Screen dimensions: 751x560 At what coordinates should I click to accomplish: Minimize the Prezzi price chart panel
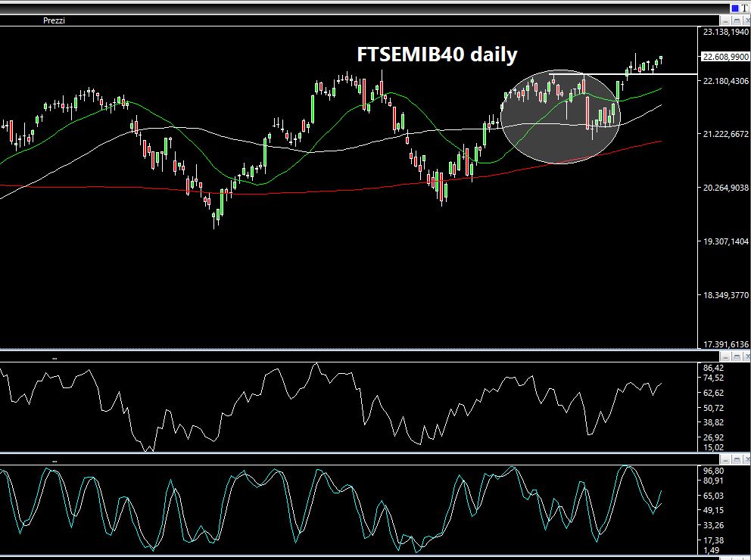tap(726, 20)
